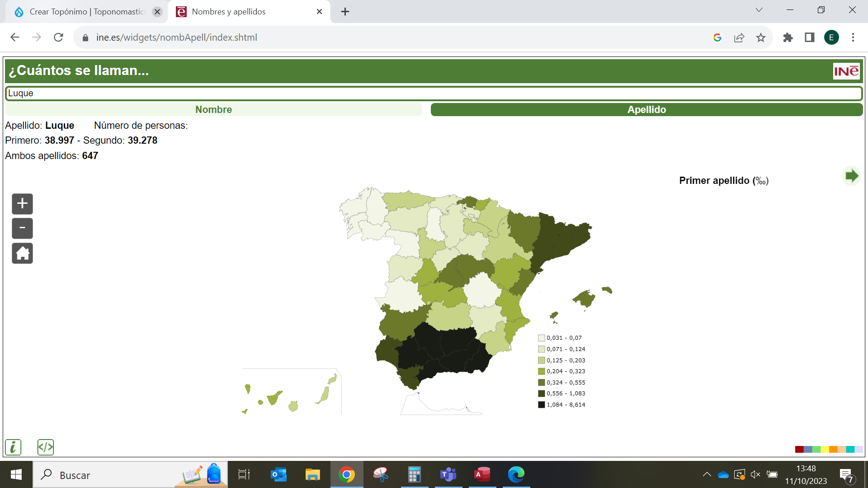Zoom in on the map with plus icon
This screenshot has height=488, width=868.
point(22,204)
